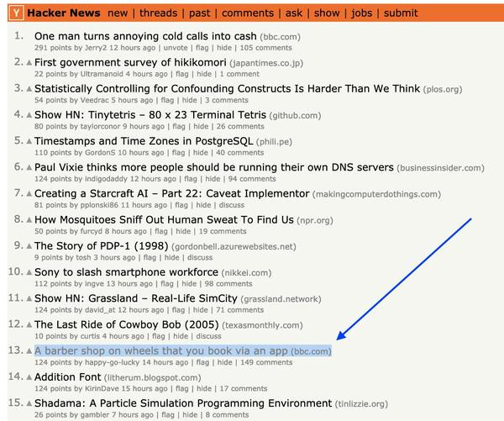Open Timestamps and Time Zones in PostgreSQL
The image size is (504, 421).
coord(144,141)
